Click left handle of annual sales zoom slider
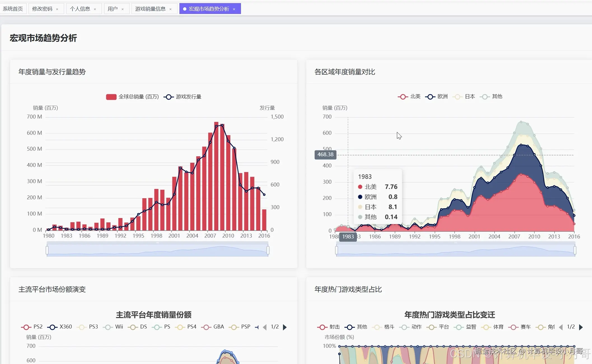Screen dimensions: 592x364 pyautogui.click(x=47, y=250)
